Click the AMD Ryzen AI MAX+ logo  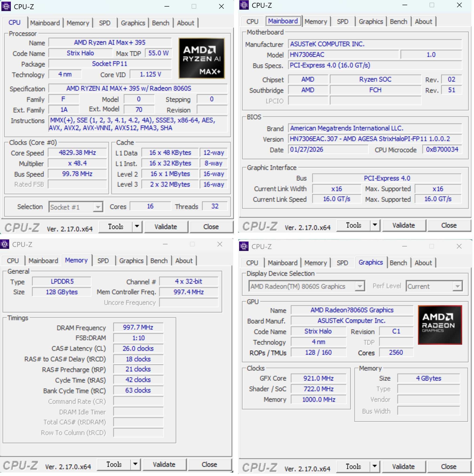click(x=201, y=58)
